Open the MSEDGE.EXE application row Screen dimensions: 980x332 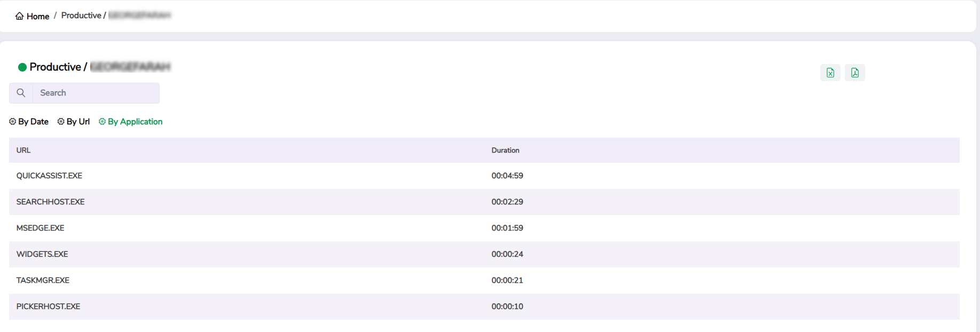(x=40, y=228)
